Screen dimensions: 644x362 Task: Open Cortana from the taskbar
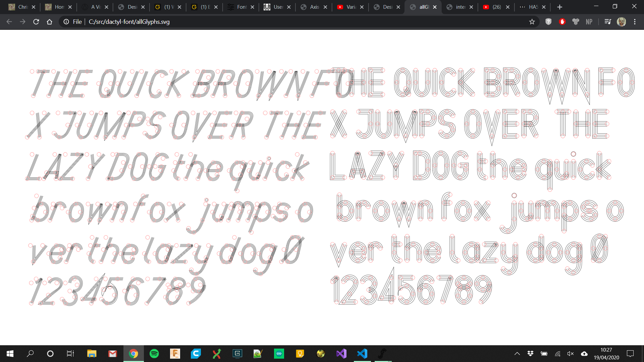pyautogui.click(x=50, y=354)
